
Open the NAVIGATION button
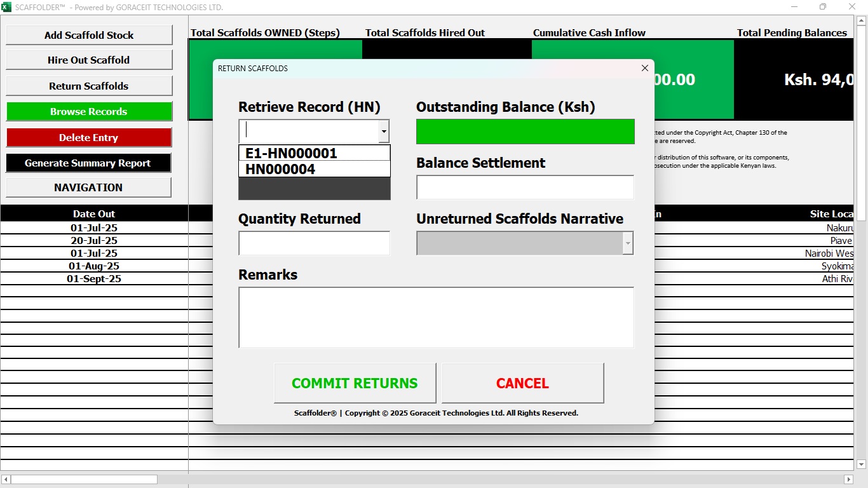pos(89,187)
